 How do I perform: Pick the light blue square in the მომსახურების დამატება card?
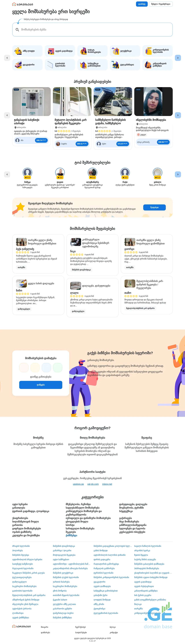[x=46, y=367]
